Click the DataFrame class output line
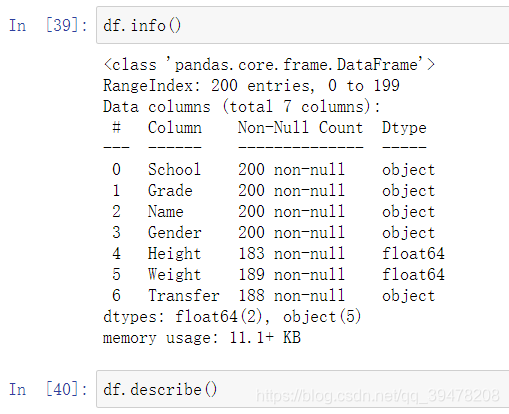509x414 pixels. point(269,64)
